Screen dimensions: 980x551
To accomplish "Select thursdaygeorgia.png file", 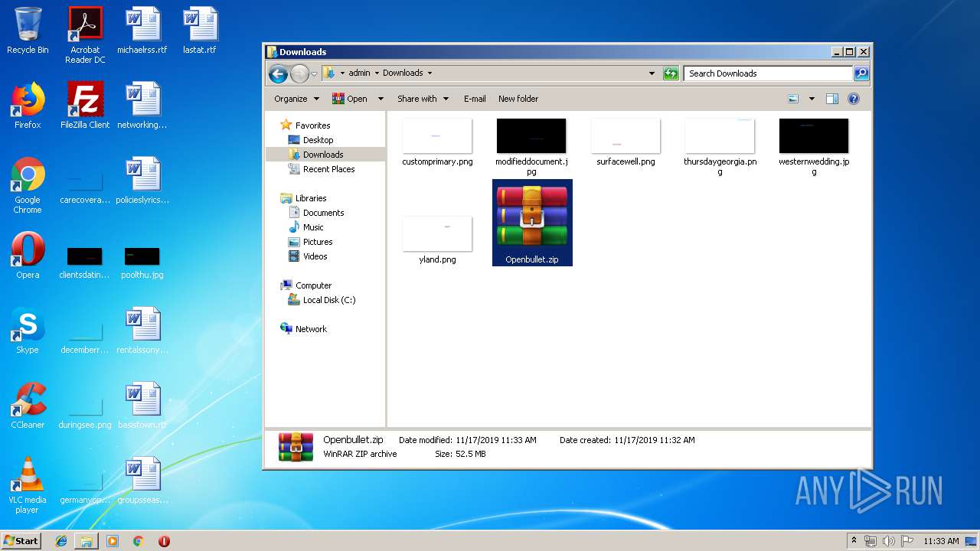I will pos(720,147).
